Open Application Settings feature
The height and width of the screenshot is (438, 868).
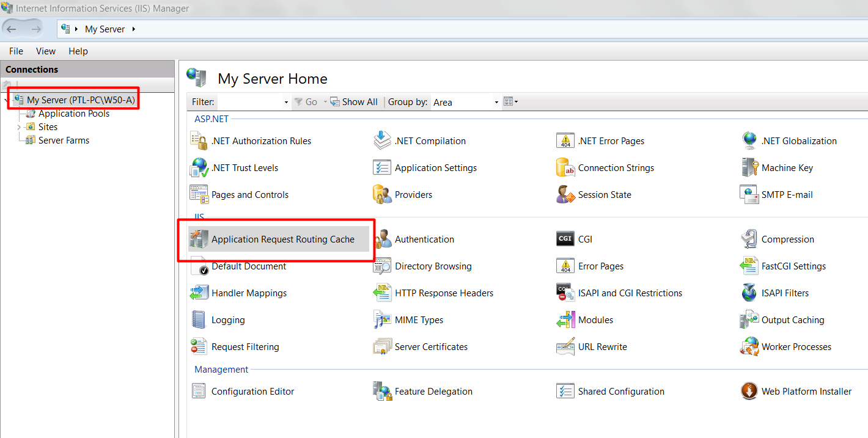pos(425,168)
